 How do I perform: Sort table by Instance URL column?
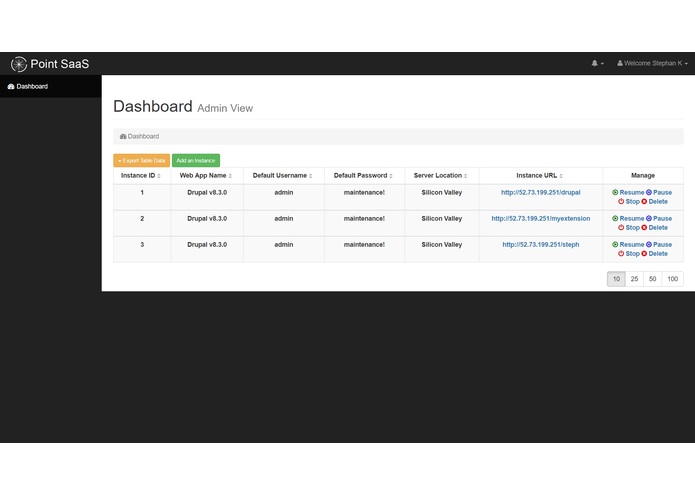pyautogui.click(x=540, y=175)
